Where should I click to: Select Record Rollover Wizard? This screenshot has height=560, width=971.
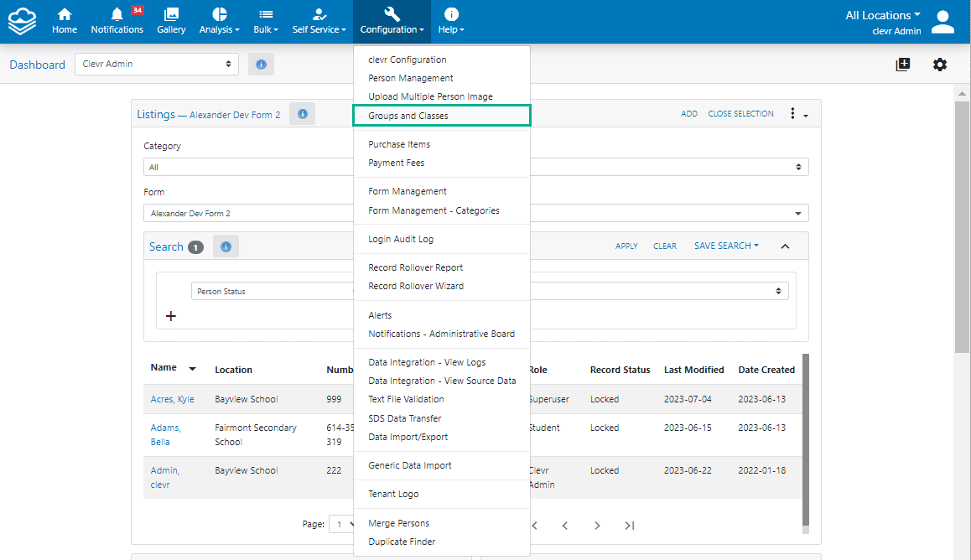pos(416,286)
